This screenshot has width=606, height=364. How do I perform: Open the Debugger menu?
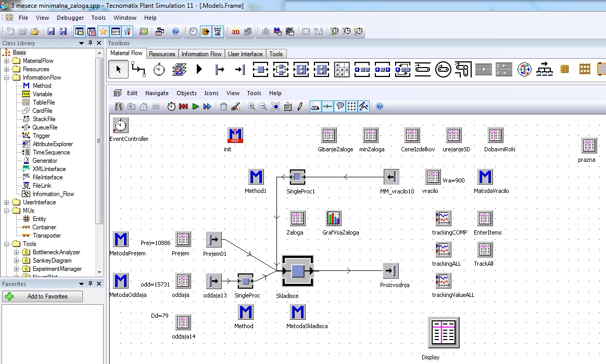point(70,18)
